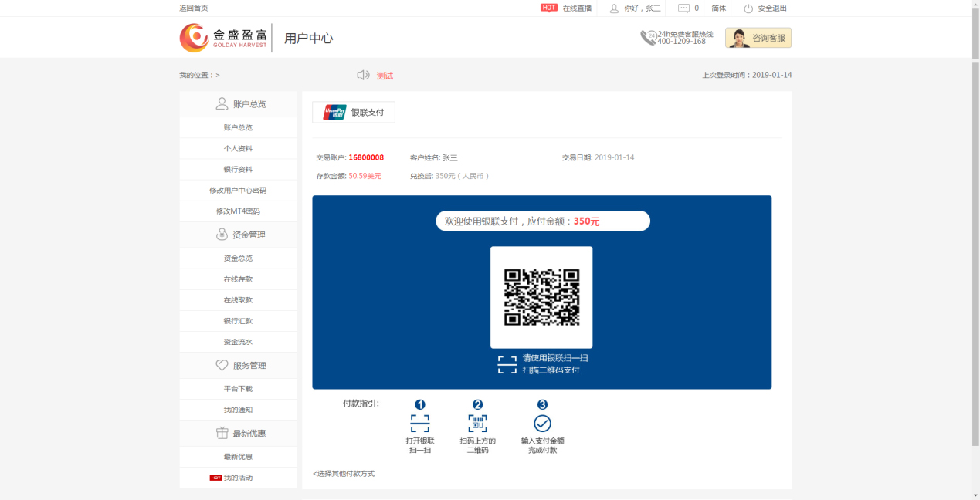980x500 pixels.
Task: Open 银行资料 in the sidebar
Action: (238, 169)
